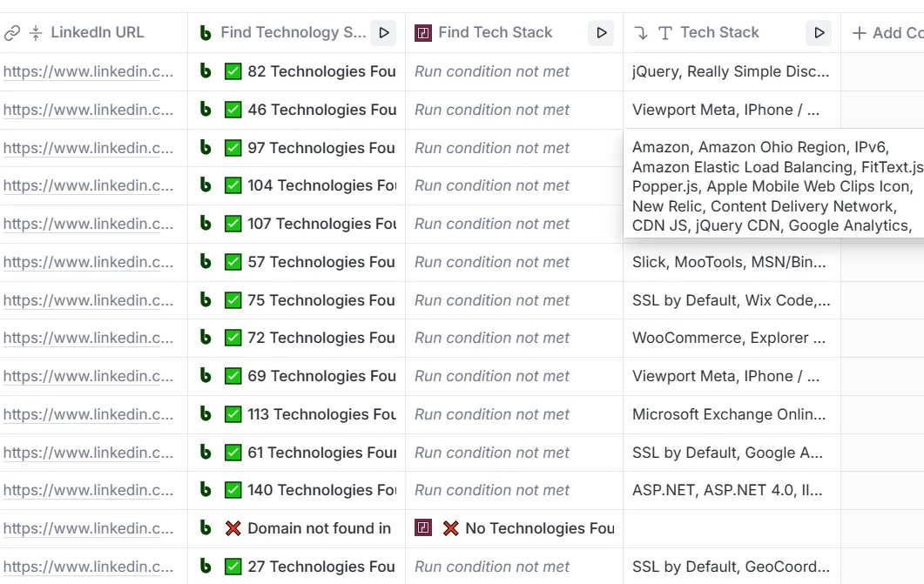Open the Tech Stack column header
Screen dimensions: 924x584
pyautogui.click(x=732, y=32)
